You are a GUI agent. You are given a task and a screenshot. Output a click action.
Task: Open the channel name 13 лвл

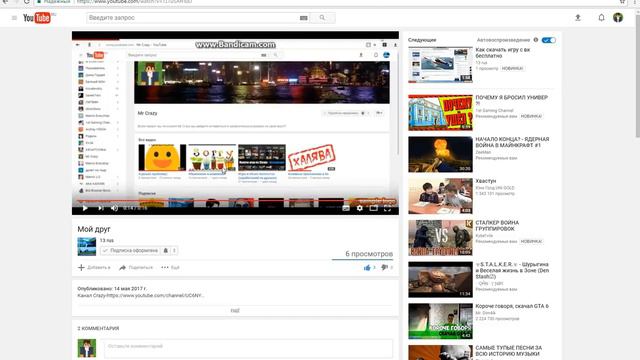pos(107,240)
